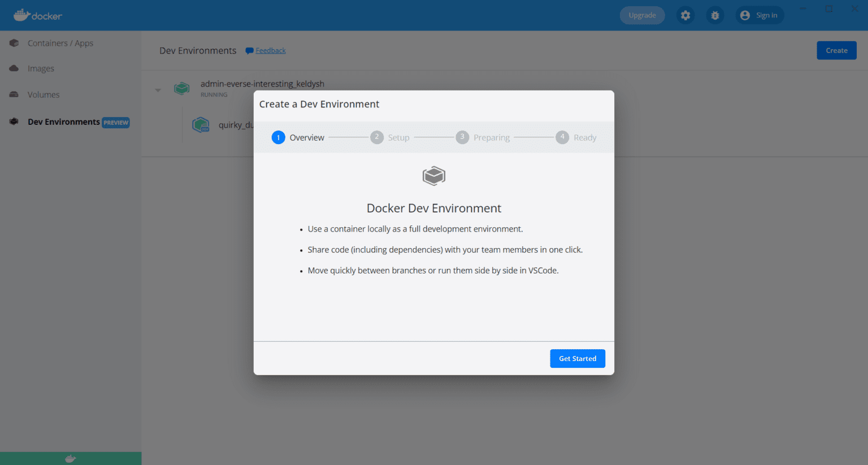This screenshot has width=868, height=465.
Task: Click the Get Started button
Action: click(x=578, y=358)
